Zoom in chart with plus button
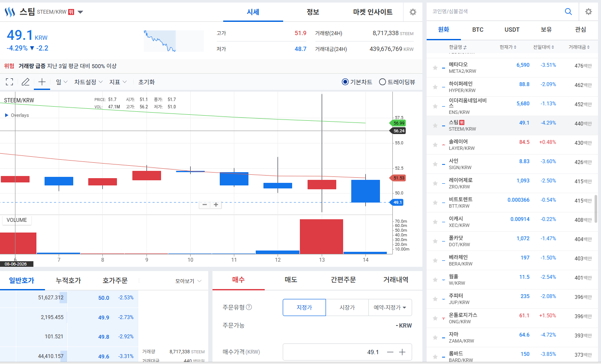 [x=216, y=205]
